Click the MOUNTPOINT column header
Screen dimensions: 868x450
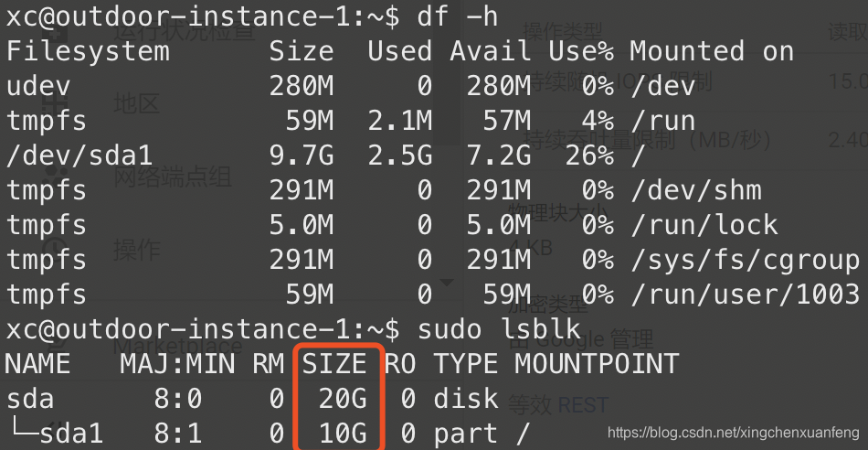[597, 363]
